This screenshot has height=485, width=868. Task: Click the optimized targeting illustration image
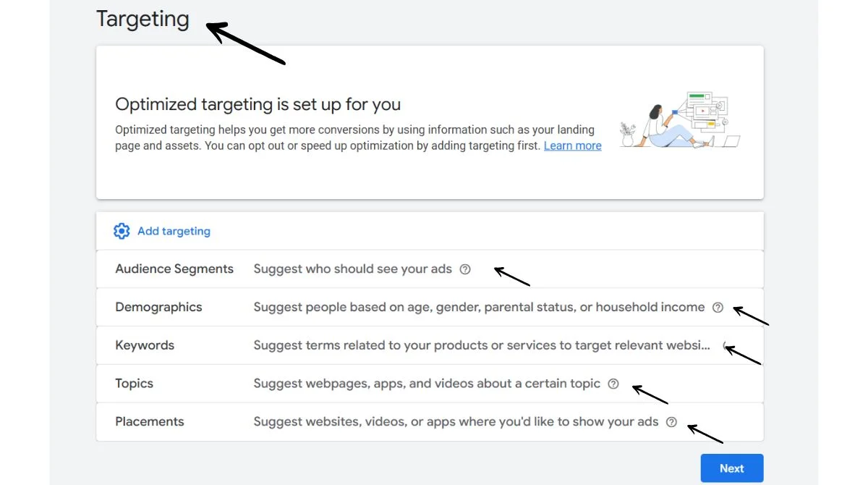(681, 120)
